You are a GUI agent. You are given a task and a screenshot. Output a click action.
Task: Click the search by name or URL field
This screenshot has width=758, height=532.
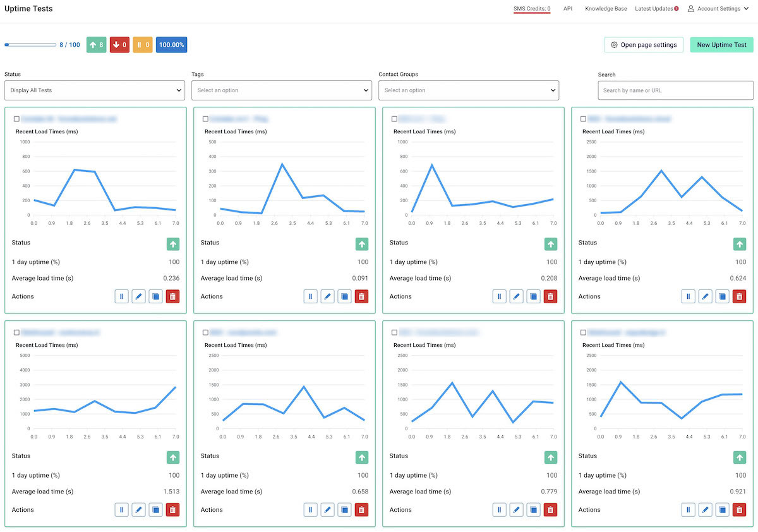(675, 90)
